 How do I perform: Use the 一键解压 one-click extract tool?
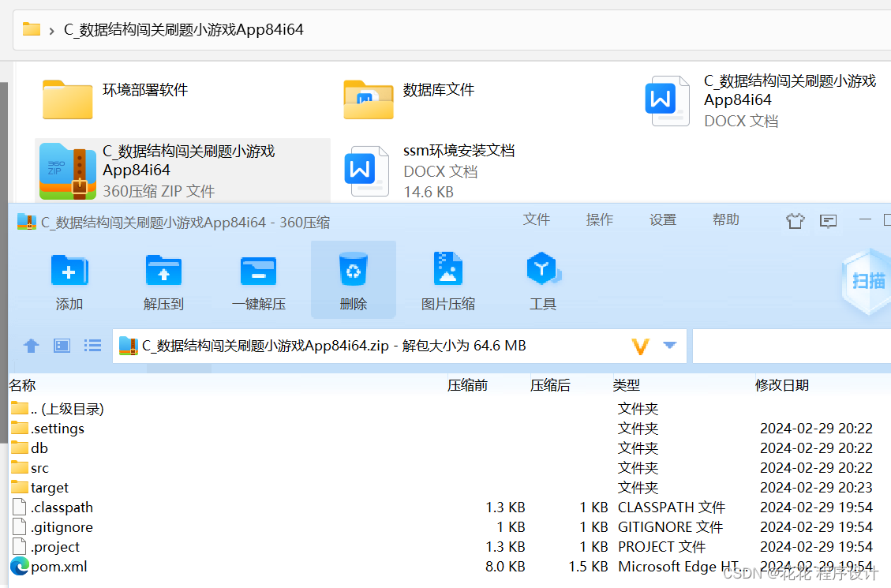click(x=258, y=279)
